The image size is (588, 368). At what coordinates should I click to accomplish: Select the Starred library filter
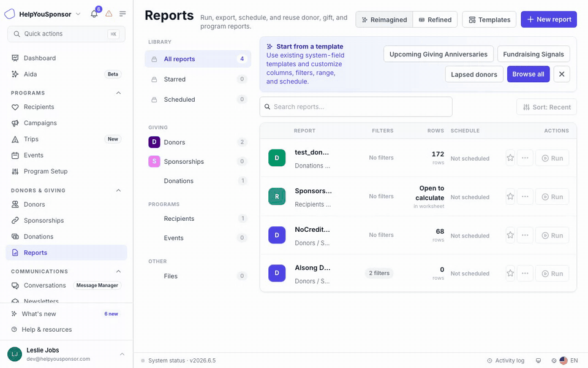[198, 79]
